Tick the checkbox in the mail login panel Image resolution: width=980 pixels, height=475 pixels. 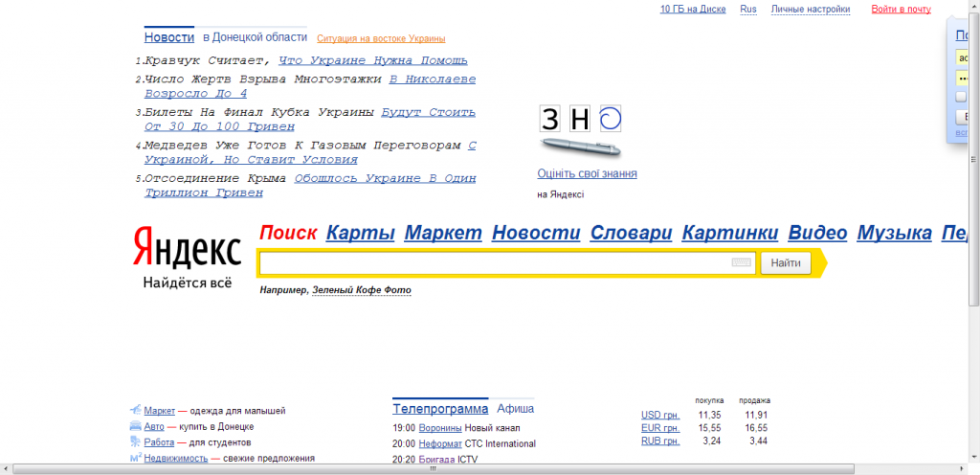[962, 97]
